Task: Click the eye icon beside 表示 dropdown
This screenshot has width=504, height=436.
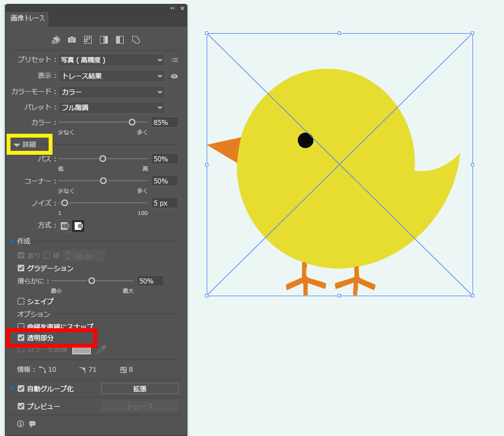Action: [x=174, y=76]
